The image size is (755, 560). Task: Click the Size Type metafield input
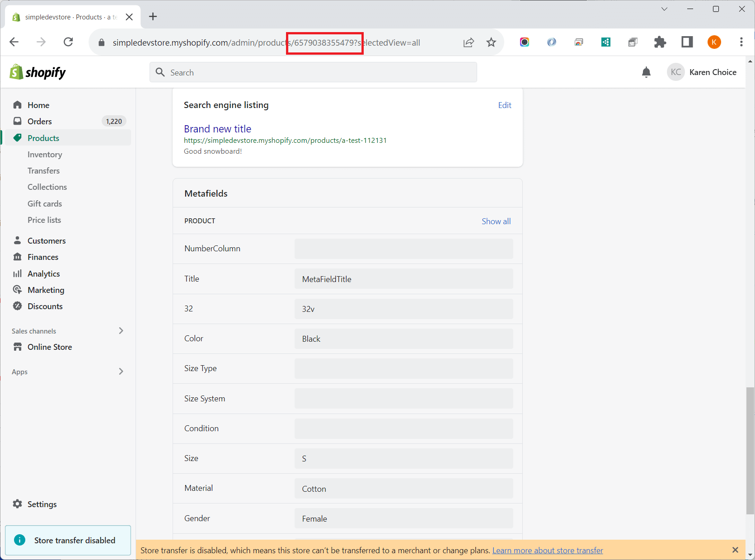[x=404, y=368]
